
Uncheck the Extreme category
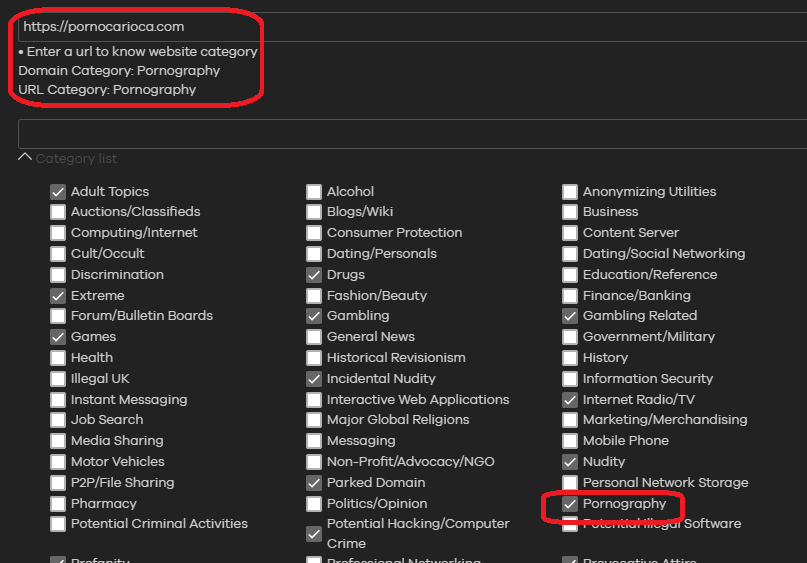tap(58, 296)
